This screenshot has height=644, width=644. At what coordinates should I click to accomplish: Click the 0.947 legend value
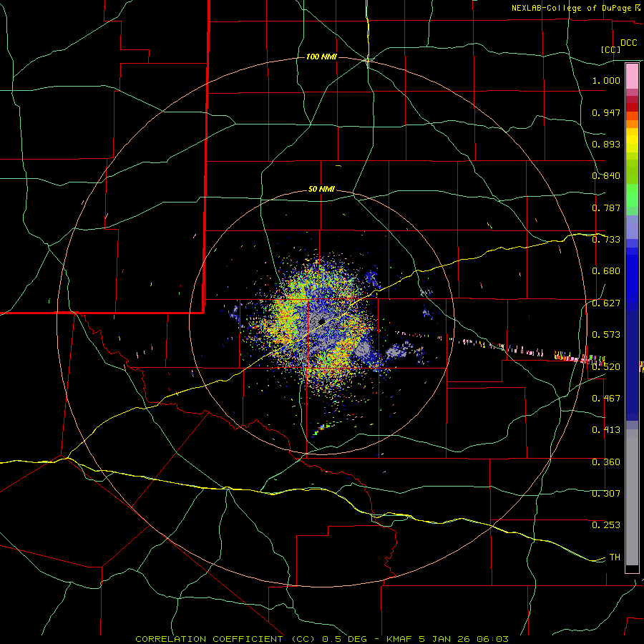606,112
